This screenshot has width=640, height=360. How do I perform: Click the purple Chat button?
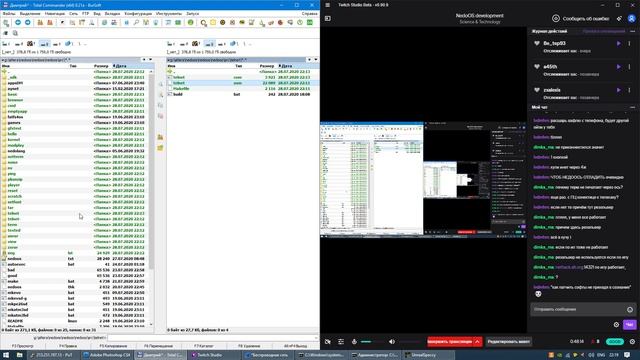pyautogui.click(x=629, y=325)
